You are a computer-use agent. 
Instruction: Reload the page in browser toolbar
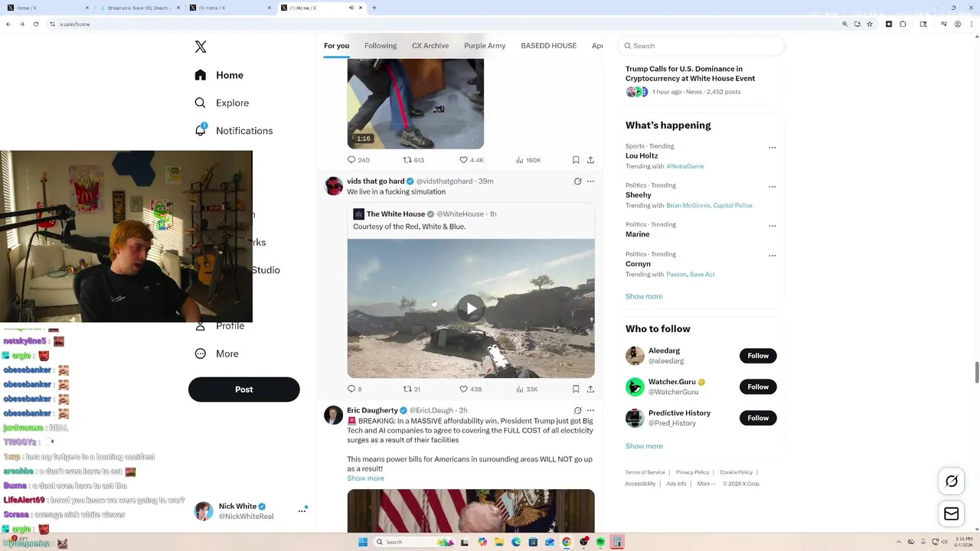pyautogui.click(x=36, y=24)
